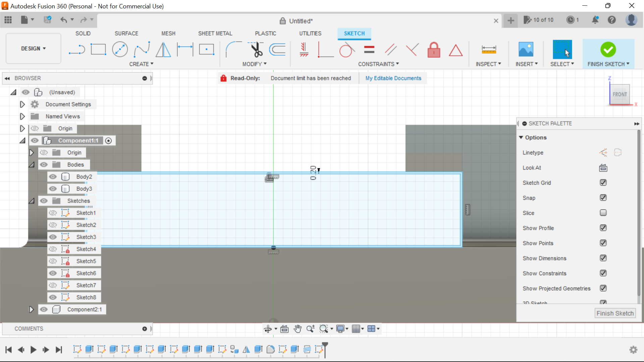Select the Fillet tool in Modify
644x362 pixels.
(x=234, y=50)
